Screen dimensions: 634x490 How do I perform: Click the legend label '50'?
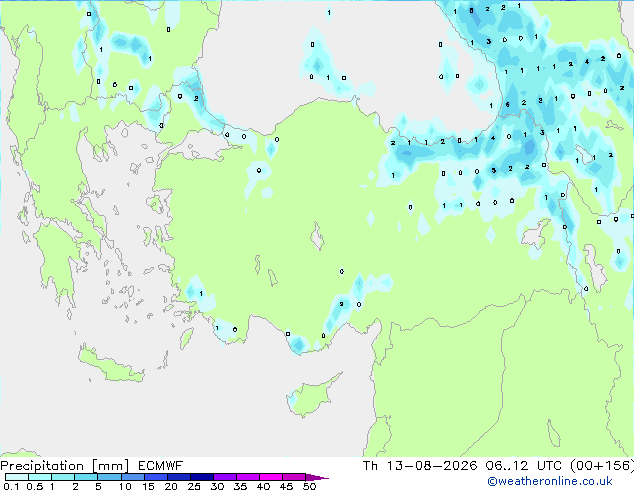click(x=309, y=486)
